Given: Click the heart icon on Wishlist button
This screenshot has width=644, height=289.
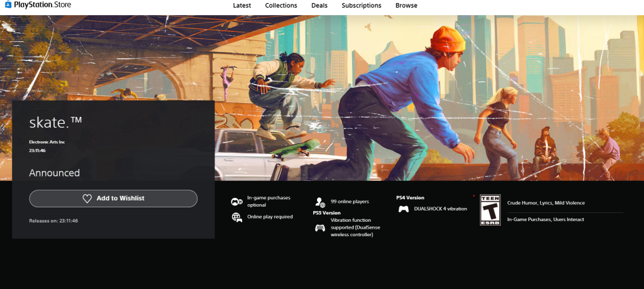Looking at the screenshot, I should [x=87, y=199].
